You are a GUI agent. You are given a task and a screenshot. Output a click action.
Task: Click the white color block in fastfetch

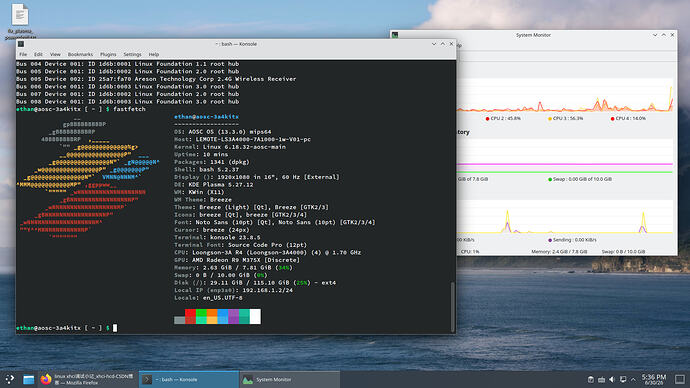pos(255,316)
